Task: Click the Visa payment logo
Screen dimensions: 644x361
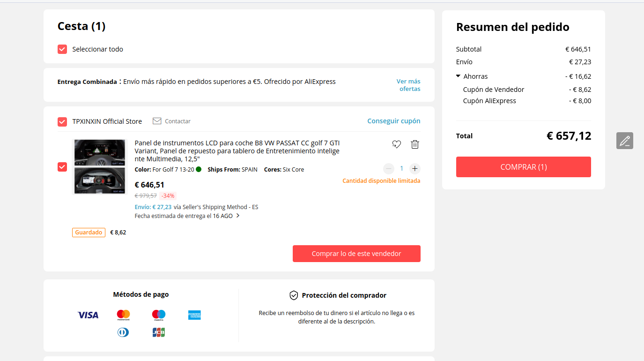Action: coord(88,315)
